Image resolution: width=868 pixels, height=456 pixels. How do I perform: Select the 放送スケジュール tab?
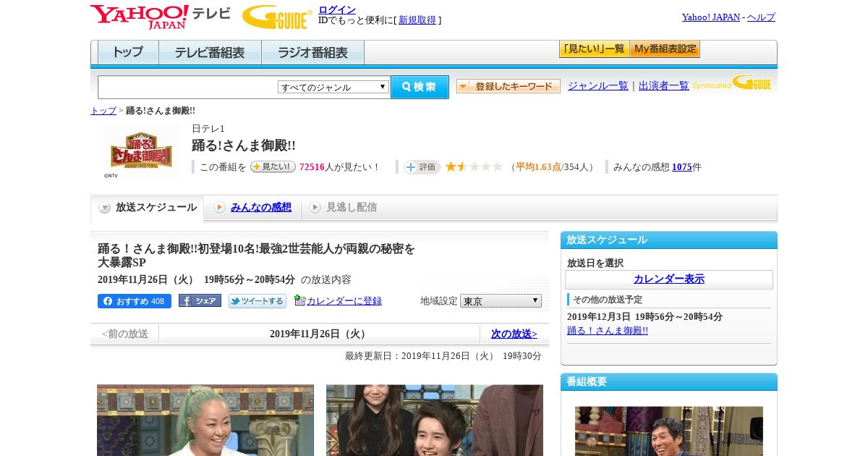(x=148, y=208)
